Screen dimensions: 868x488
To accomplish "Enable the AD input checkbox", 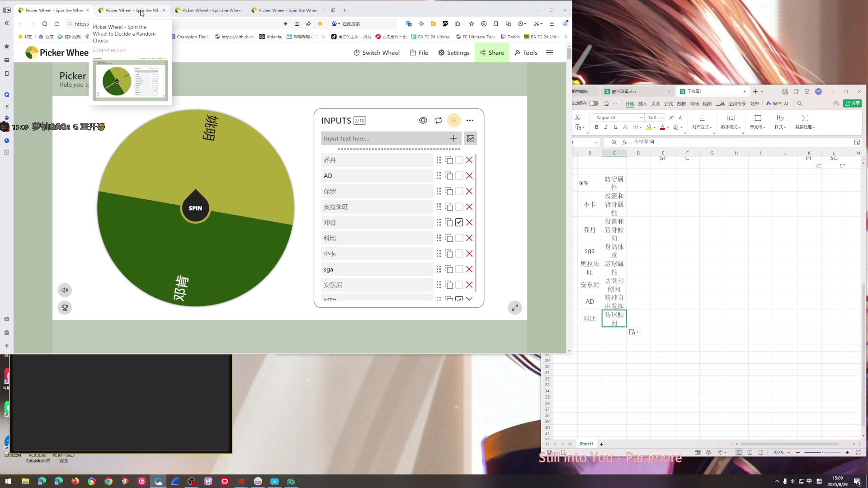I will (x=459, y=176).
